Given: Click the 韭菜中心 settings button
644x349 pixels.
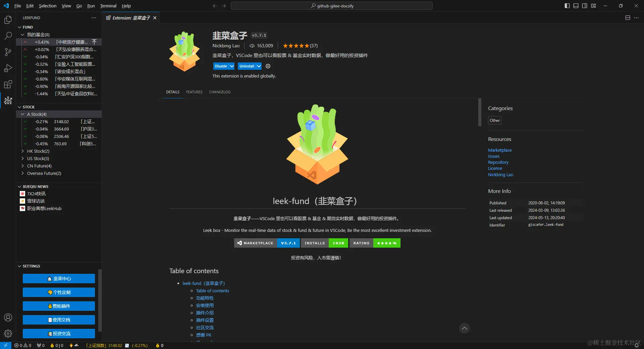Looking at the screenshot, I should coord(59,279).
